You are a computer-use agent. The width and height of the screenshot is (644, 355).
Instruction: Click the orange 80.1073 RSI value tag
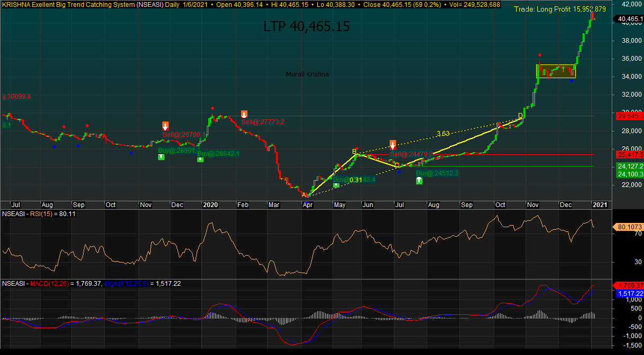[628, 227]
